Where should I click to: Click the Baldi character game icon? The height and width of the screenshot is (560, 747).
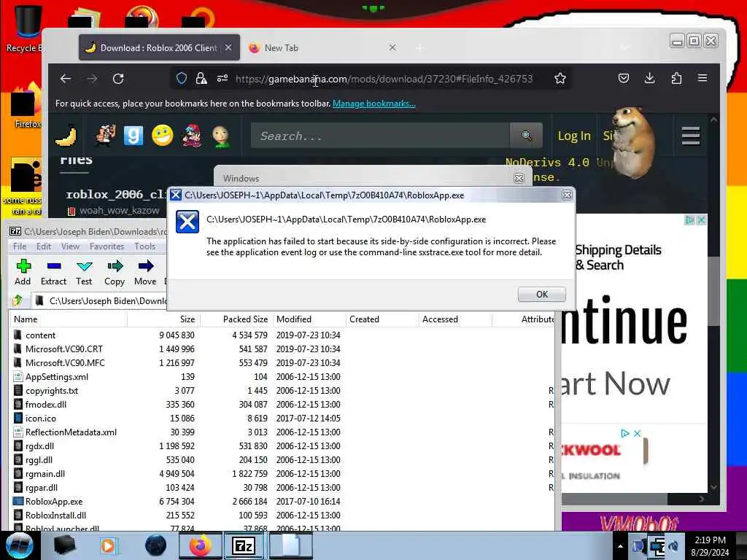click(220, 136)
